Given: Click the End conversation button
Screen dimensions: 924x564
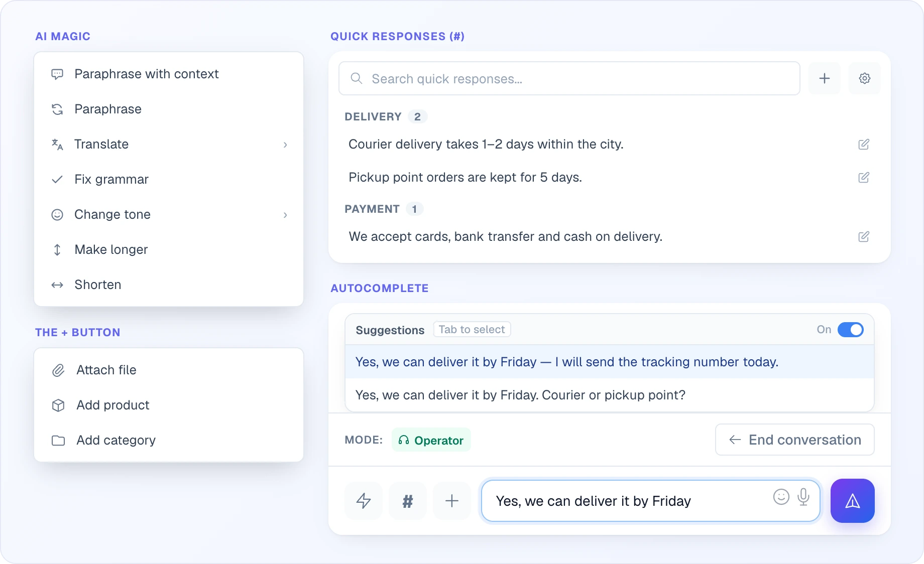Looking at the screenshot, I should 795,440.
